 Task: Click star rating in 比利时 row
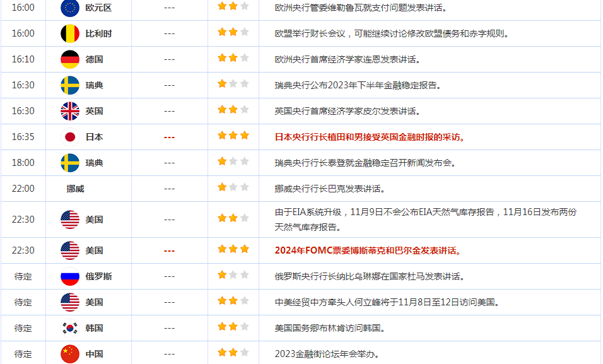[233, 32]
